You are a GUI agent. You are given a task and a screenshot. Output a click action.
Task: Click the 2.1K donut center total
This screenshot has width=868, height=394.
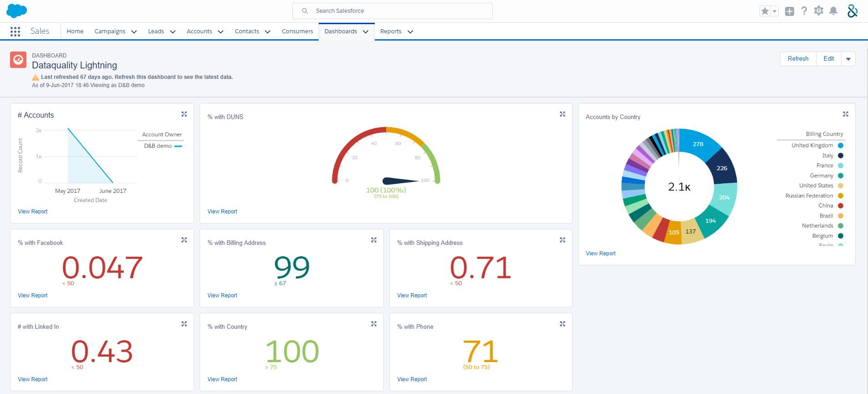coord(679,187)
